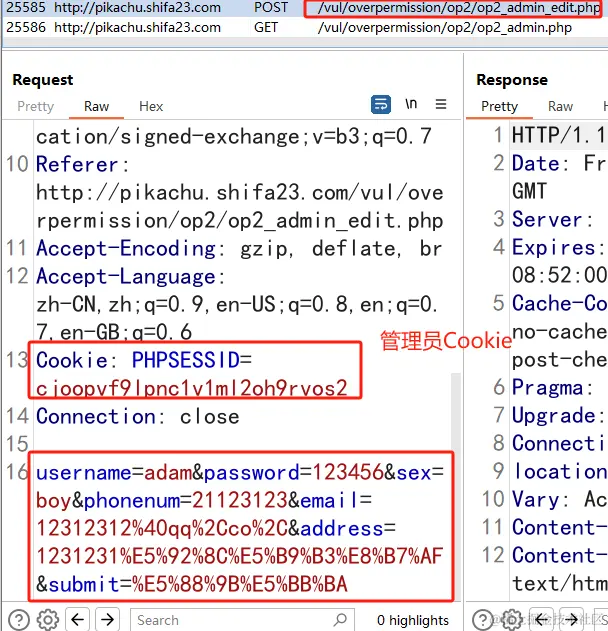
Task: Click the Response panel heading
Action: click(512, 80)
